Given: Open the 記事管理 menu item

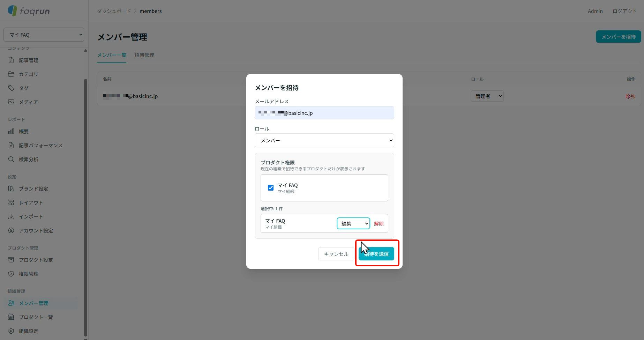Looking at the screenshot, I should (29, 60).
